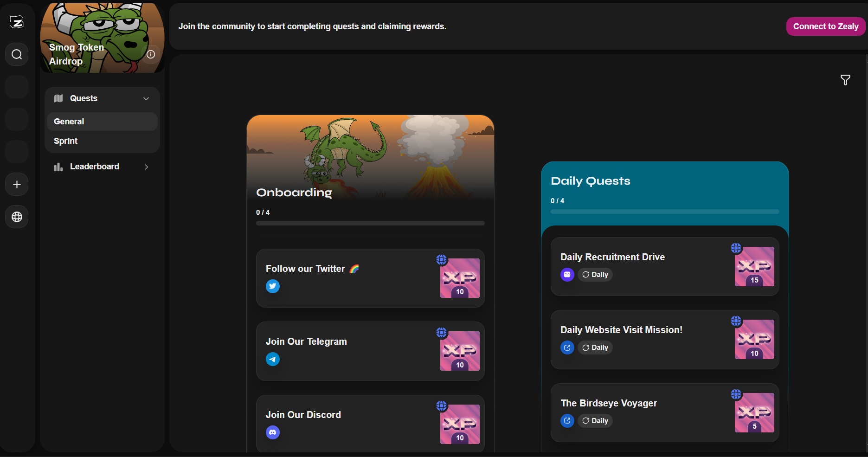Viewport: 868px width, 457px height.
Task: Click the Zealy logo icon
Action: (x=17, y=22)
